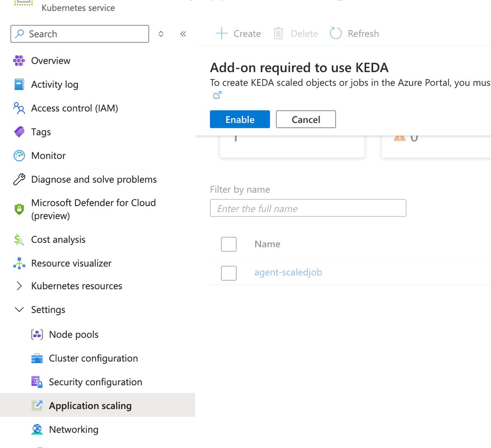
Task: Focus the Filter by name input
Action: coord(308,208)
